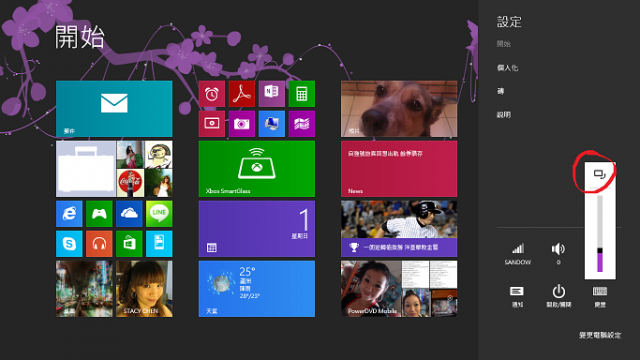This screenshot has width=640, height=360.
Task: Toggle the screen rotation lock icon
Action: point(599,175)
